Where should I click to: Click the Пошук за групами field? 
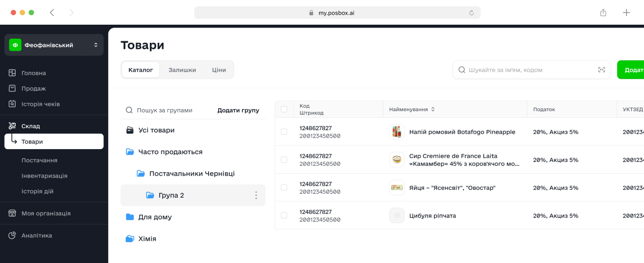point(165,110)
